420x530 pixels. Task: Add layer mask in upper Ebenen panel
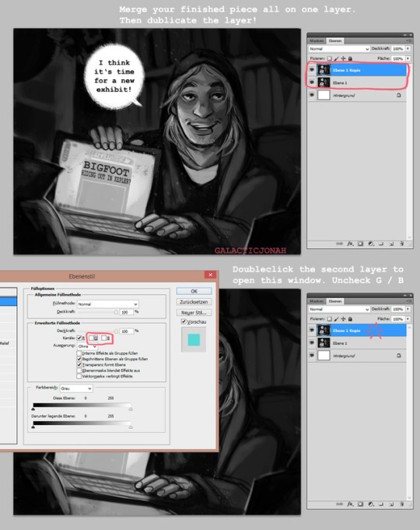tap(361, 244)
